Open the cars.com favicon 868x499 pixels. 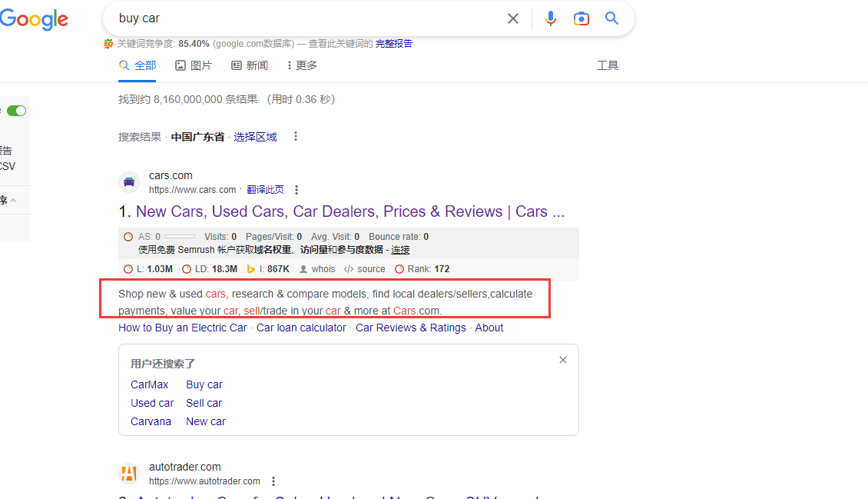(x=129, y=182)
